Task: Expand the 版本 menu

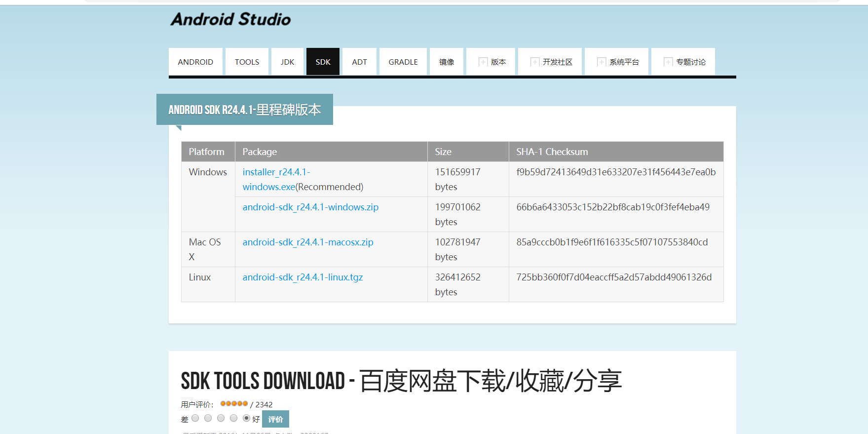Action: (x=491, y=62)
